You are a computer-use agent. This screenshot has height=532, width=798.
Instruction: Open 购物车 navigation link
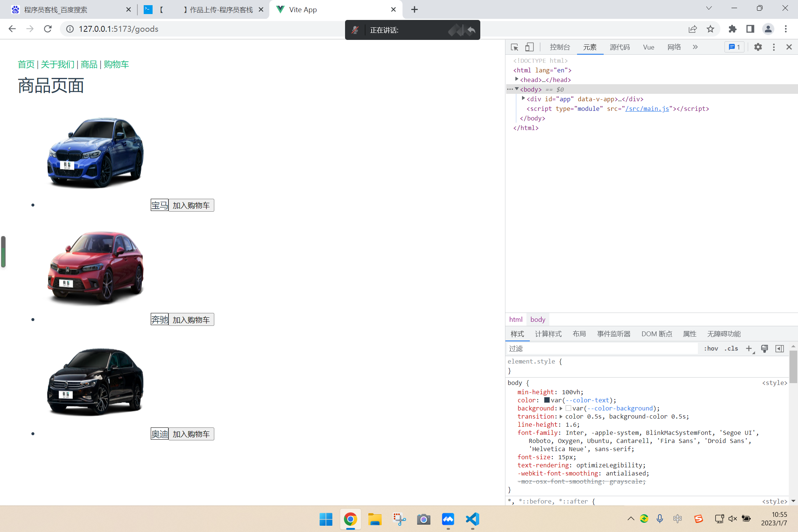click(116, 64)
